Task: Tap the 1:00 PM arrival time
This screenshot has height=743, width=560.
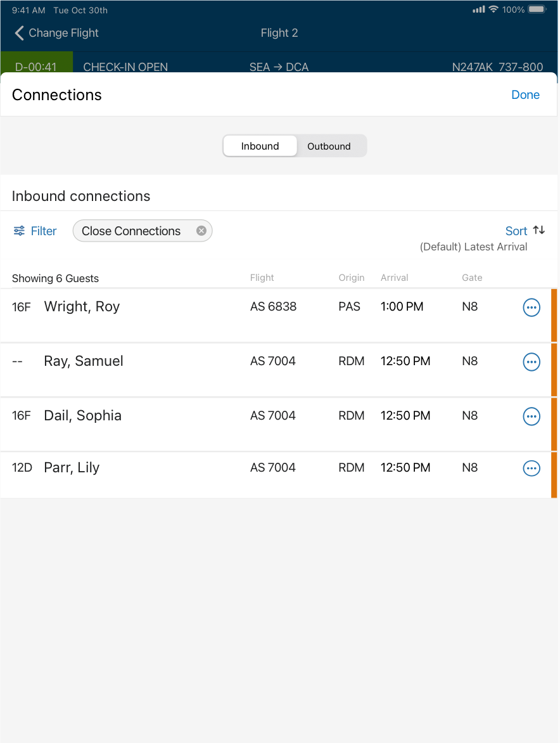Action: (402, 307)
